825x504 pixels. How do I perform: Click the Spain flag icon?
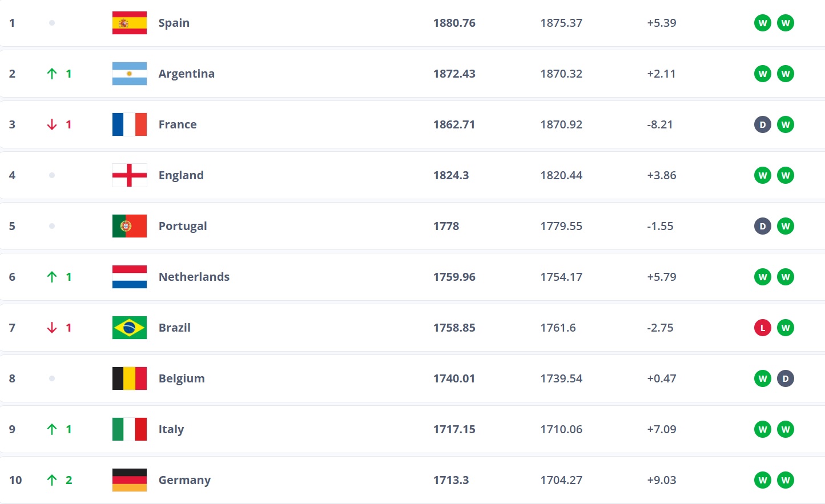pyautogui.click(x=130, y=23)
